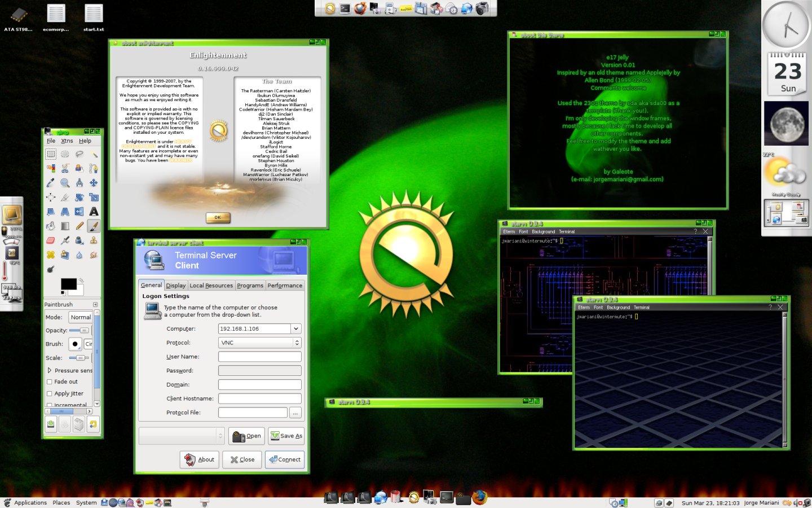Select the Flip tool in GIMP

pos(80,212)
